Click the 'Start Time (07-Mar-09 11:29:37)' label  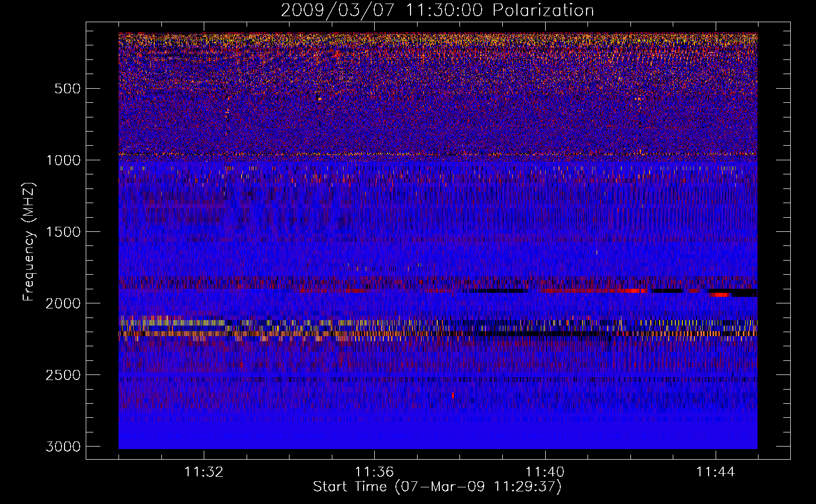[x=437, y=487]
